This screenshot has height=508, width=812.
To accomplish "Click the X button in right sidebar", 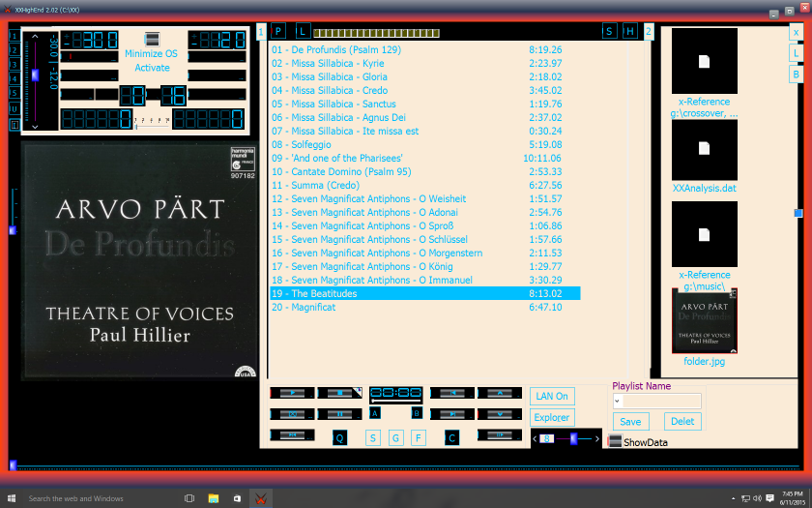I will point(796,32).
